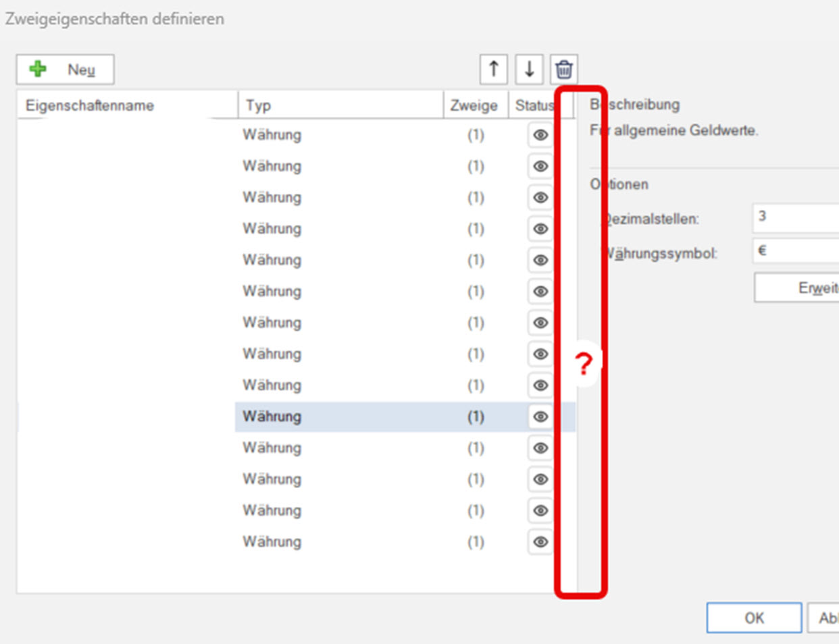This screenshot has width=839, height=644.
Task: Toggle eye icon in last Währung row
Action: pyautogui.click(x=540, y=542)
